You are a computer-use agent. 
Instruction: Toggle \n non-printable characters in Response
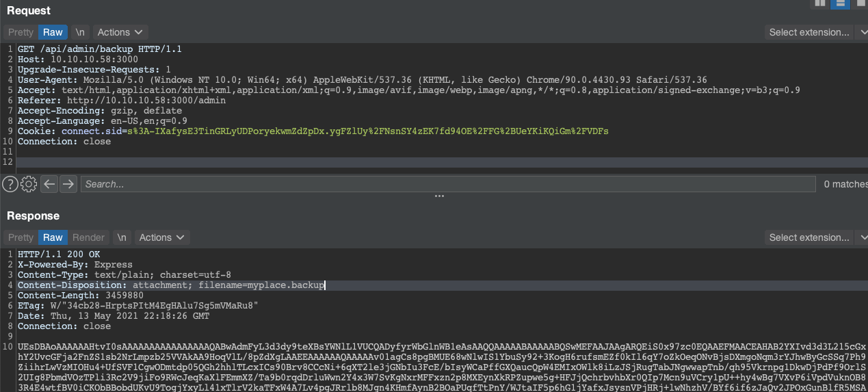tap(122, 237)
